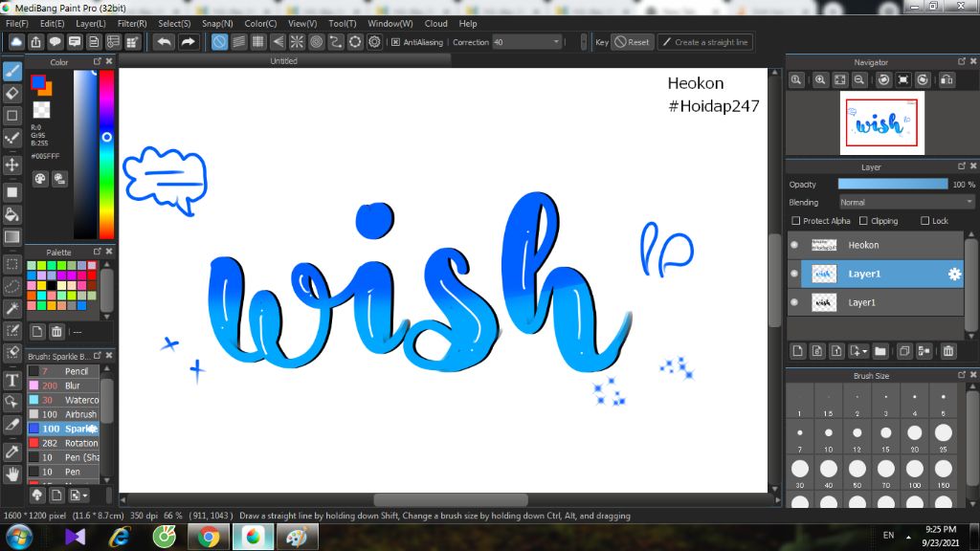980x551 pixels.
Task: Enable concentric circle snap
Action: (x=316, y=42)
